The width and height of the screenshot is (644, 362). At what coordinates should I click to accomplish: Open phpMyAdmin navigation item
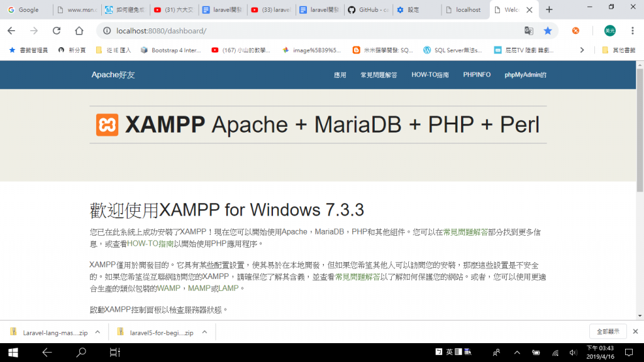[525, 75]
